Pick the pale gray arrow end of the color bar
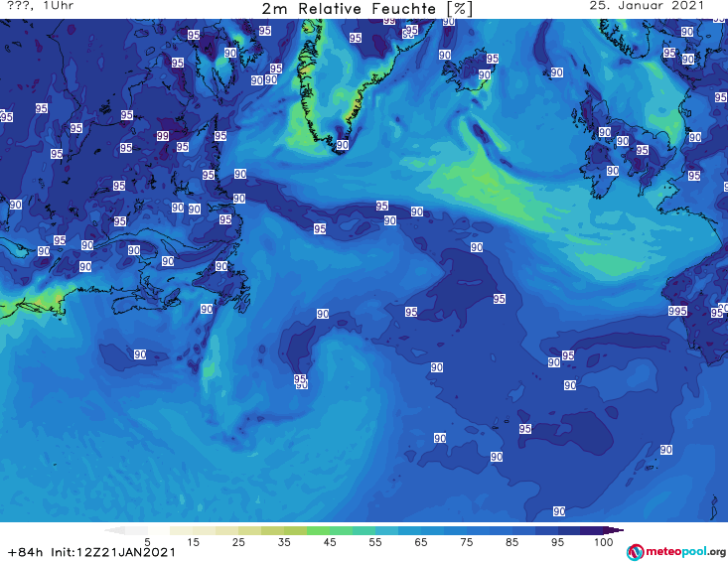Viewport: 728px width, 562px height. 114,530
